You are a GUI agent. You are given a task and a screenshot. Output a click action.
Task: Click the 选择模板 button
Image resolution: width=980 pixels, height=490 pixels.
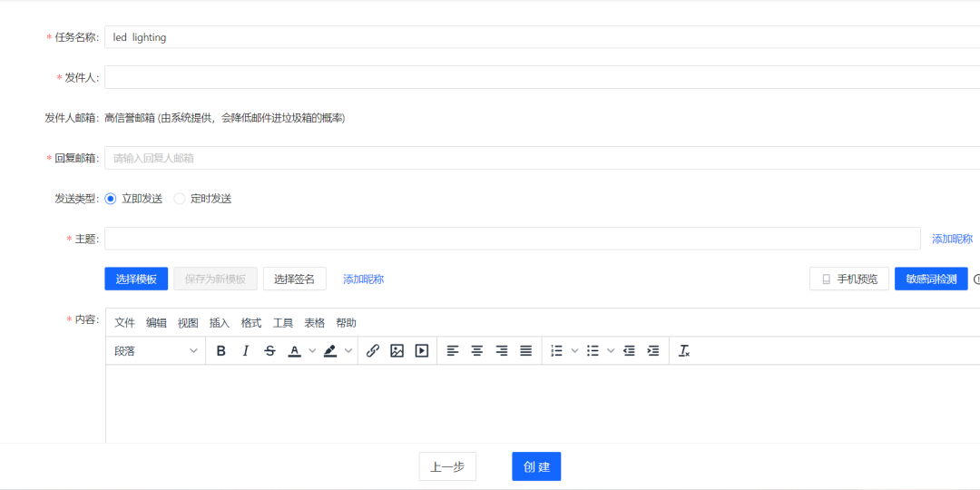136,279
